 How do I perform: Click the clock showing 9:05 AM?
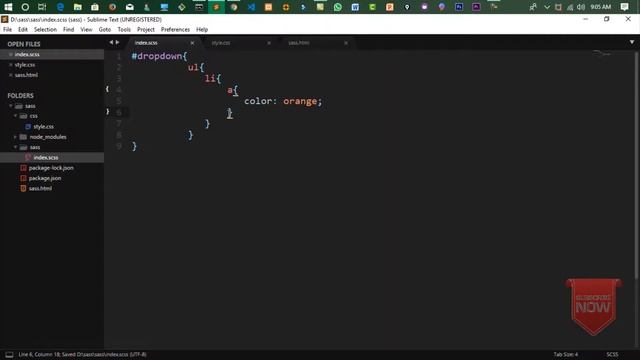(x=600, y=7)
